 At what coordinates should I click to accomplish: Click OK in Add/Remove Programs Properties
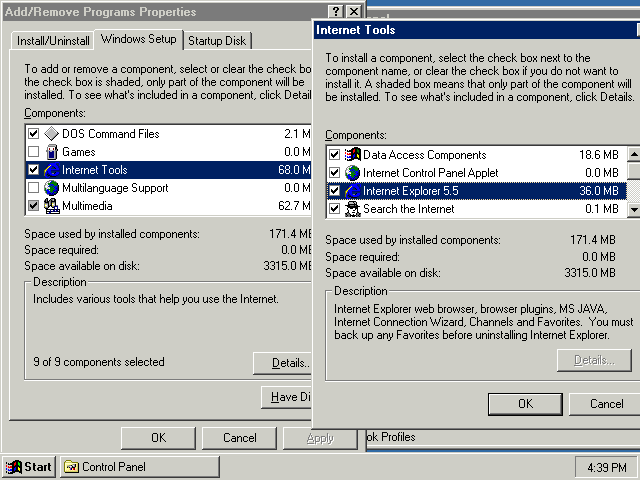pyautogui.click(x=158, y=438)
